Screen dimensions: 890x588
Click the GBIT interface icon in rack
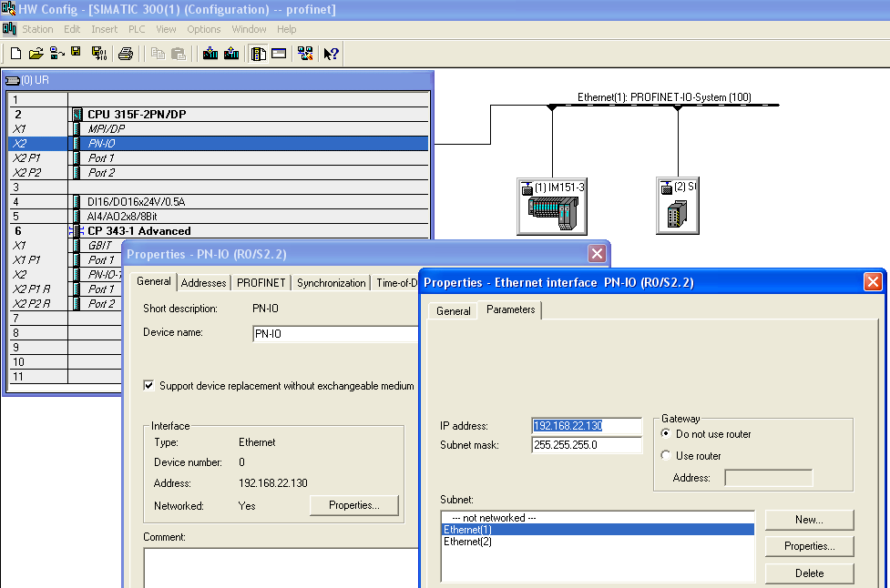(77, 246)
